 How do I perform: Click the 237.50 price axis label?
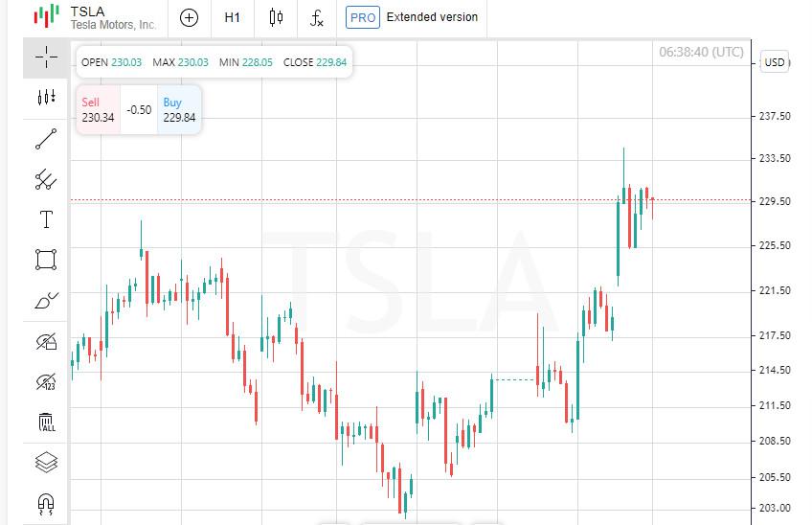point(775,116)
